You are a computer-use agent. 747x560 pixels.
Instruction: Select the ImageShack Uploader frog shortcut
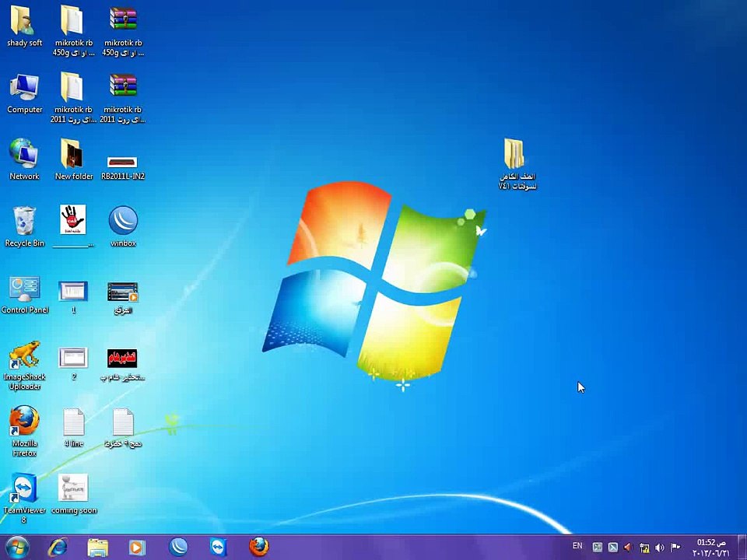coord(24,355)
